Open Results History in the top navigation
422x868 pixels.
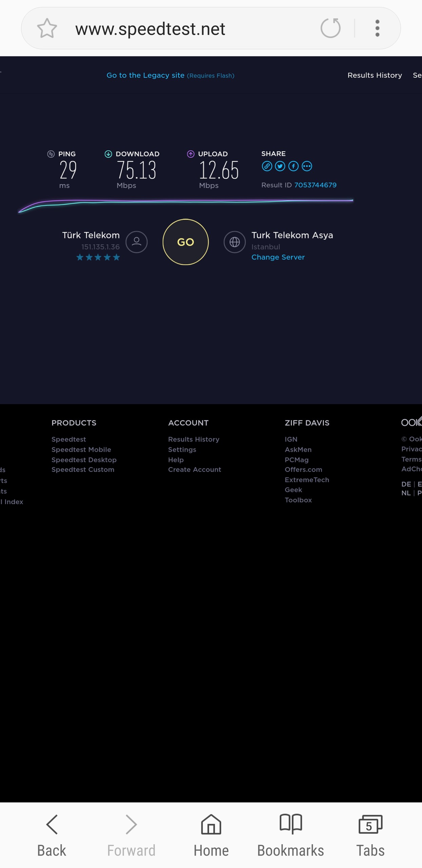point(375,75)
